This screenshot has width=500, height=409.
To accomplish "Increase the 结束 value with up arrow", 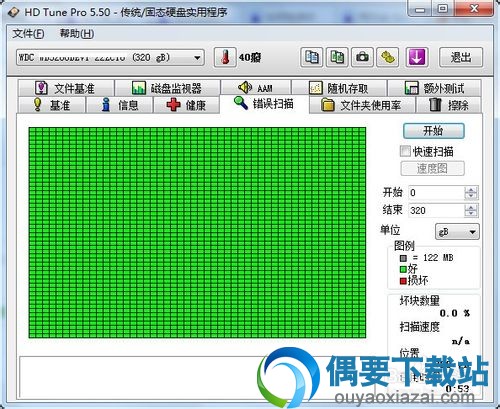I will pos(471,207).
